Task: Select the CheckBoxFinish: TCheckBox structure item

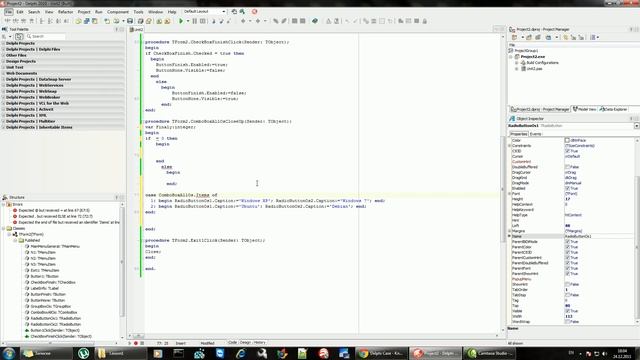Action: click(53, 282)
